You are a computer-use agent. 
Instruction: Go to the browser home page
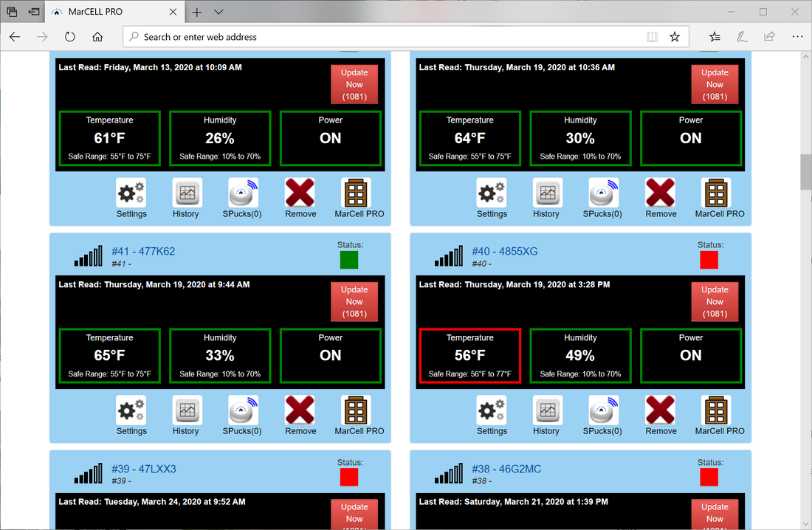click(x=97, y=37)
